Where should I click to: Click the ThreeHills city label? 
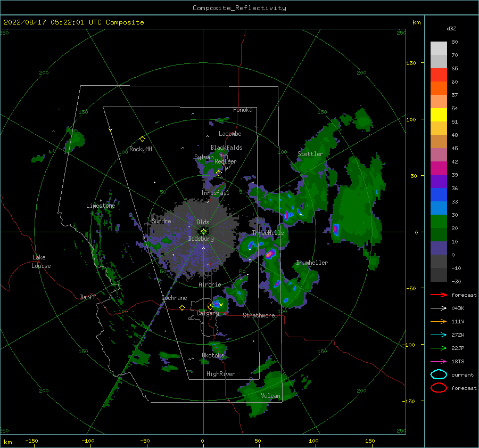point(268,233)
